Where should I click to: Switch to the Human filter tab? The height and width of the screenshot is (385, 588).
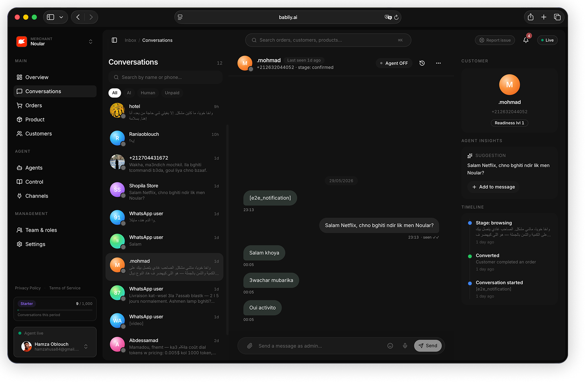pyautogui.click(x=148, y=93)
